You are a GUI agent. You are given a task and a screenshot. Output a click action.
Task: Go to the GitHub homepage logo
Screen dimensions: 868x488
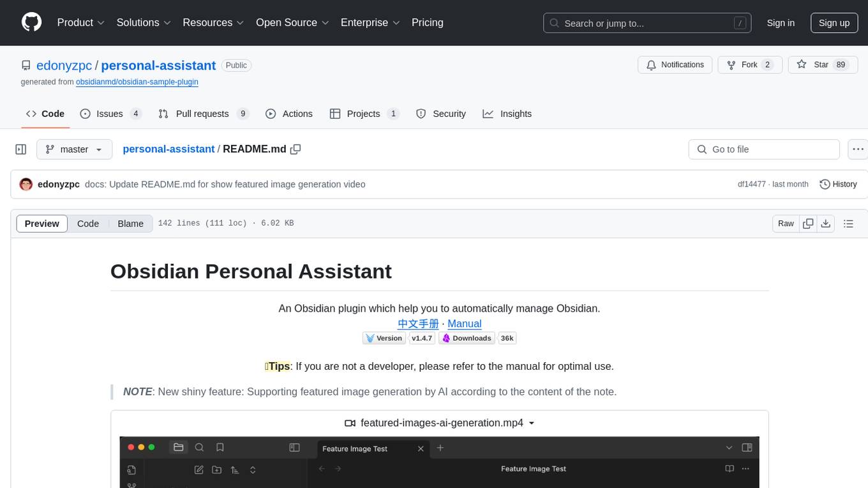coord(32,22)
